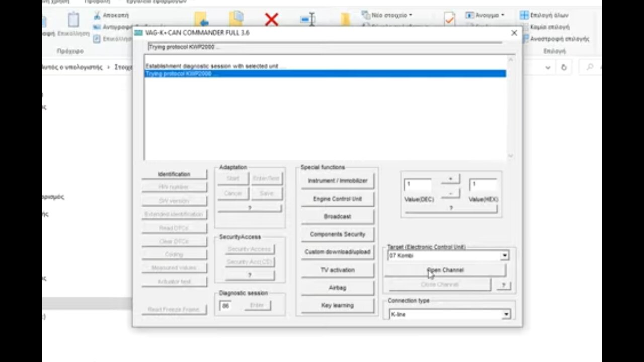Click Enter button in Diagnostic session group

click(x=257, y=305)
